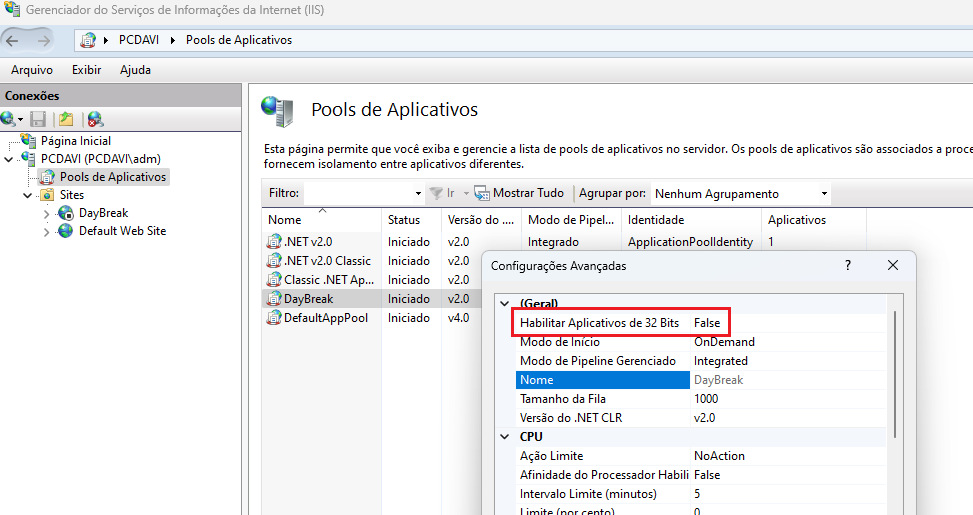The height and width of the screenshot is (515, 973).
Task: Click the Back navigation arrow
Action: coord(12,41)
